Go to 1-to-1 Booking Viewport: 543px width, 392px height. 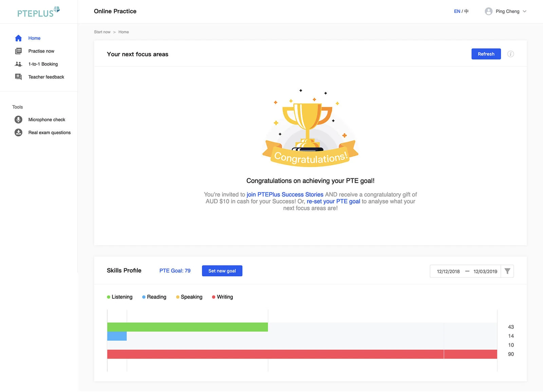click(x=43, y=64)
